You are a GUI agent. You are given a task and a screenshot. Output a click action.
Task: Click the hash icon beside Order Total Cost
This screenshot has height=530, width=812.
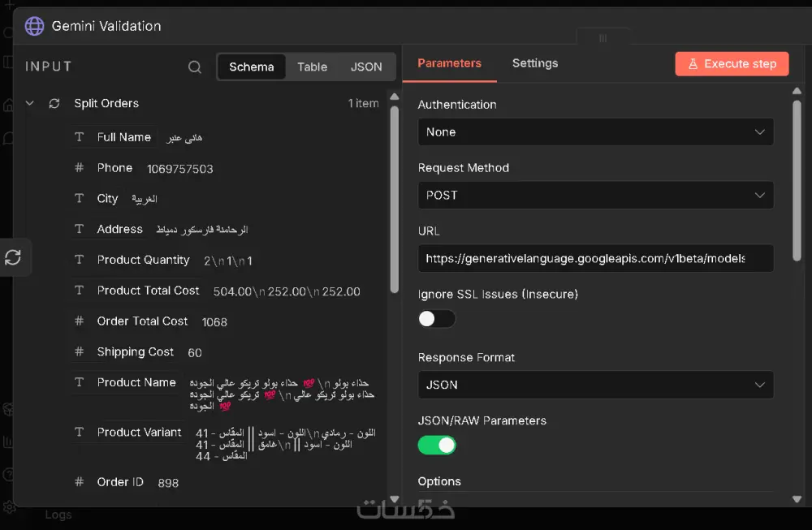click(80, 321)
